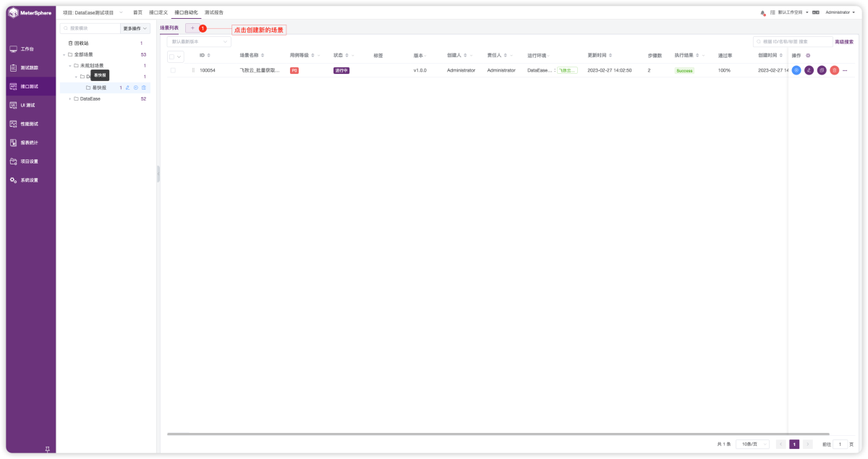Image resolution: width=868 pixels, height=459 pixels.
Task: Click the drag handle of row 100054
Action: [x=193, y=70]
